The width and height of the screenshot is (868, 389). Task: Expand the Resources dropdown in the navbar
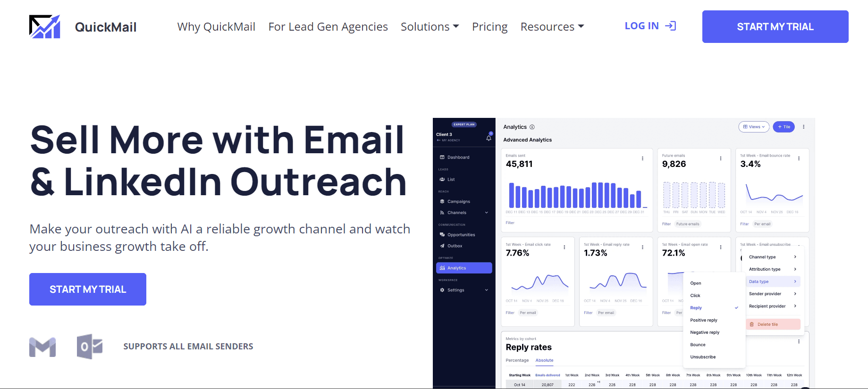(x=552, y=27)
